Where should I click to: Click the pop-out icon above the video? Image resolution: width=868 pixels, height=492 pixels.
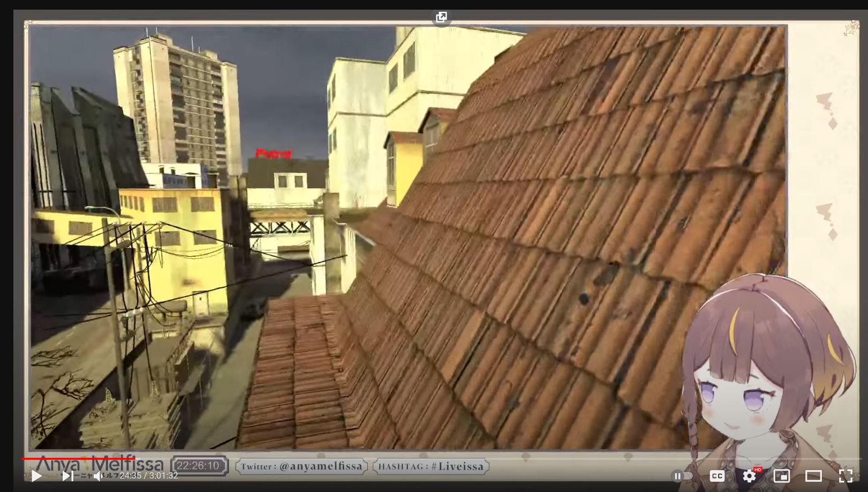441,17
